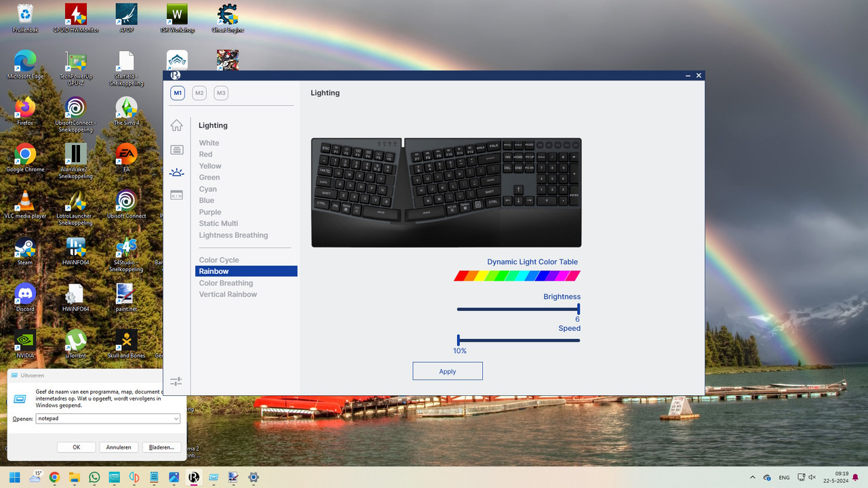868x488 pixels.
Task: Select TechPowerUp GPU-Z desktop icon
Action: (75, 68)
